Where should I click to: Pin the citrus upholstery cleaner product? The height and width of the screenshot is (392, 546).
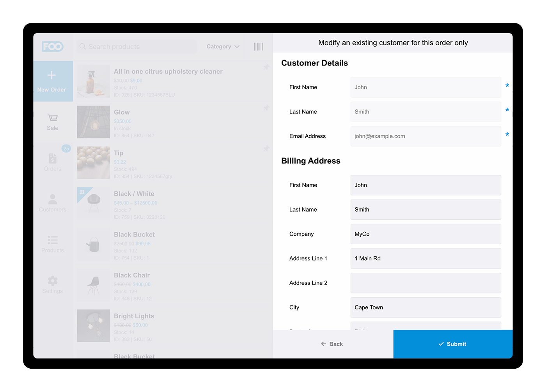[266, 67]
